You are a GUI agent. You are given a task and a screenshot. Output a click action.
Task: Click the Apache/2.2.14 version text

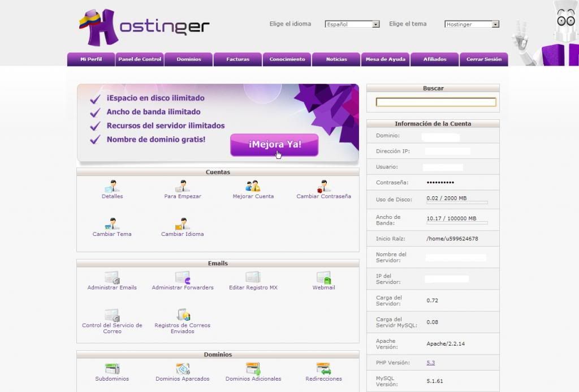tap(446, 343)
